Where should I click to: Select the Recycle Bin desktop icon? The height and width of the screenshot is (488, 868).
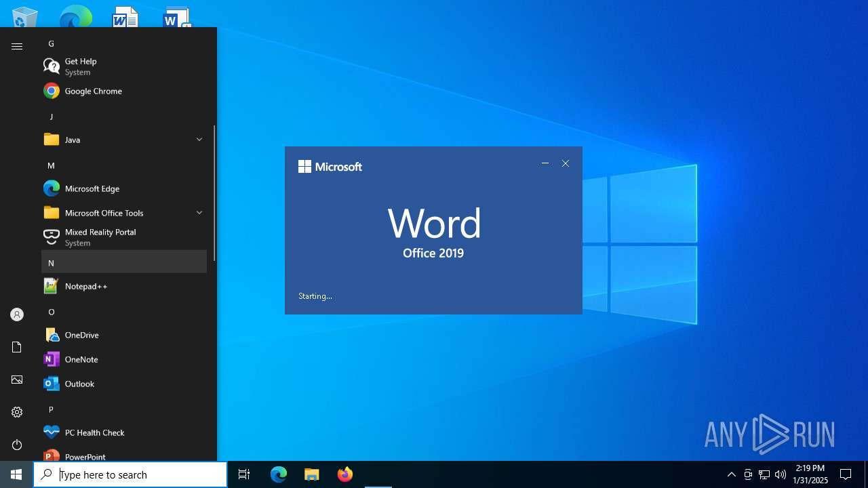pyautogui.click(x=24, y=16)
